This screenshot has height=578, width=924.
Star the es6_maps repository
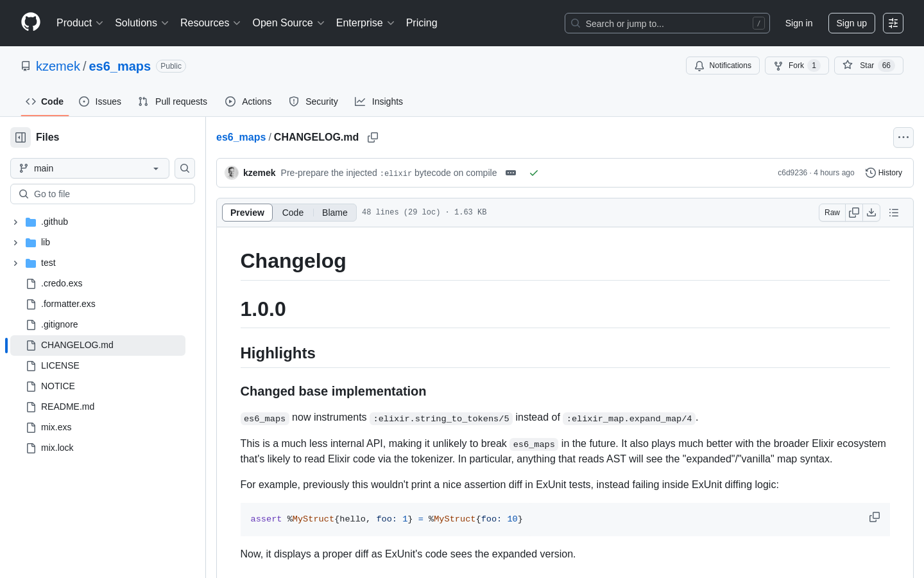[x=869, y=66]
